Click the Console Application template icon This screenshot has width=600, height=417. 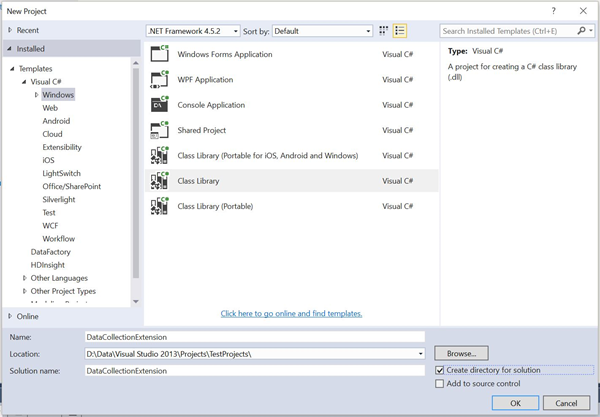pyautogui.click(x=160, y=105)
